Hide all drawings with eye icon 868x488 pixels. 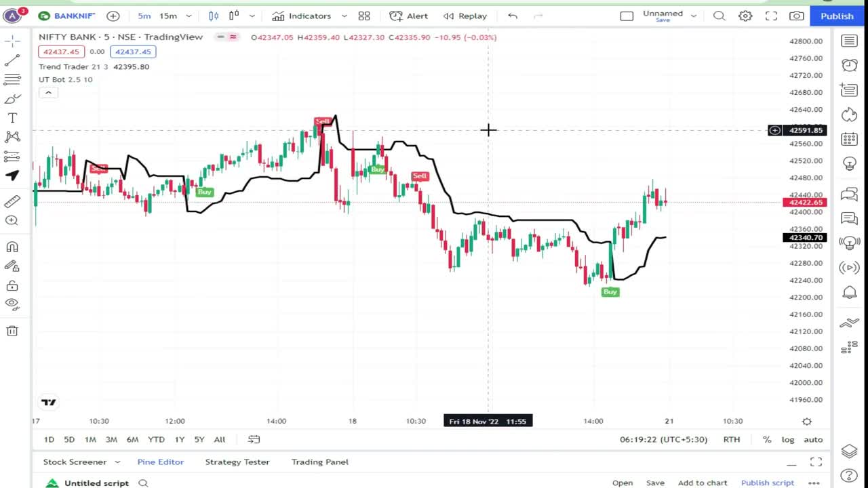(12, 304)
